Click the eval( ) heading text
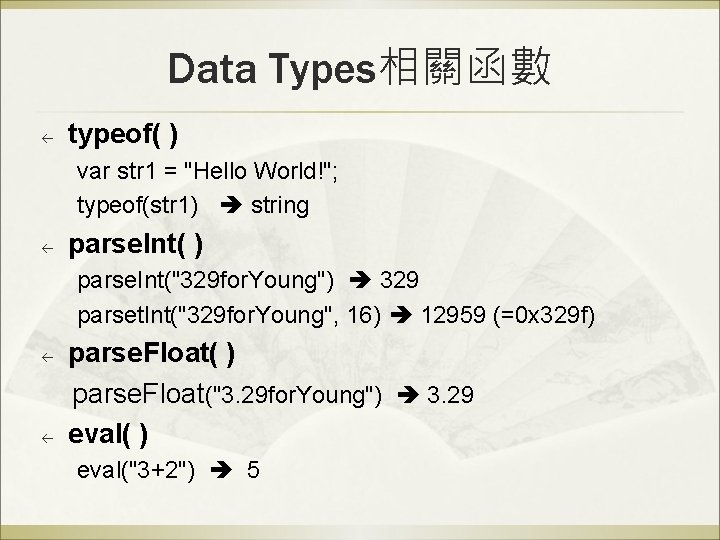The image size is (720, 540). pos(108,435)
